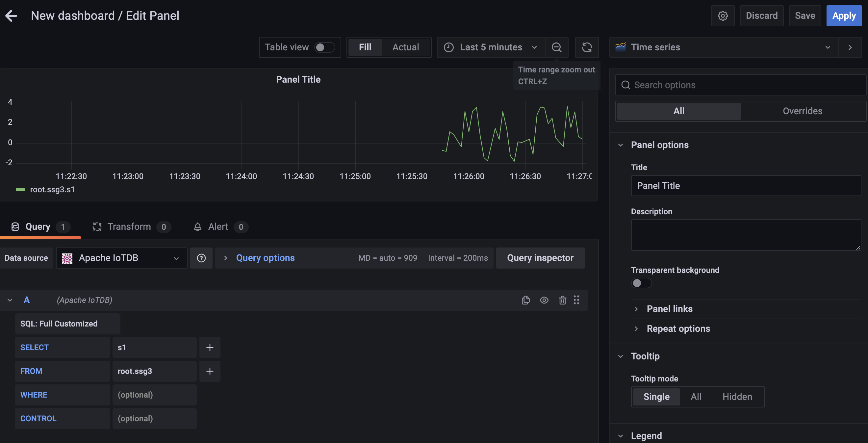868x443 pixels.
Task: Open dashboard settings gear icon
Action: [x=723, y=15]
